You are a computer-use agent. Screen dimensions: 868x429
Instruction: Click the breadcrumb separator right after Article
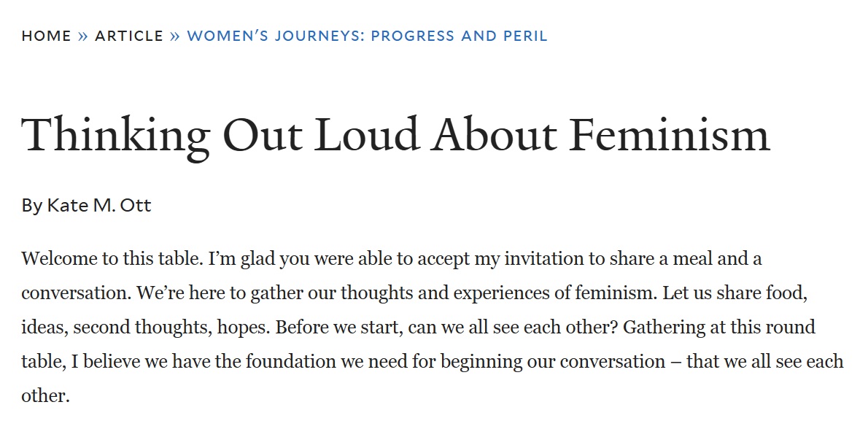click(x=175, y=36)
